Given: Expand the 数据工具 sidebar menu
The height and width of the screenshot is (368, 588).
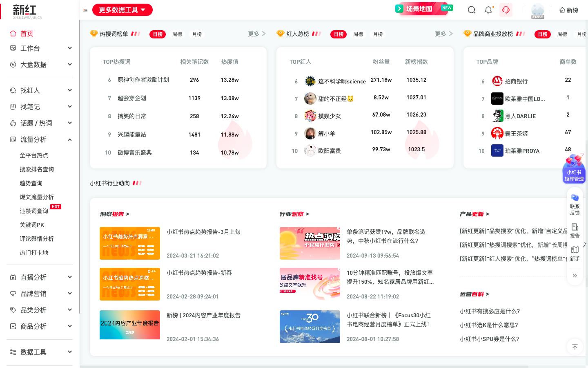Looking at the screenshot, I should 40,352.
